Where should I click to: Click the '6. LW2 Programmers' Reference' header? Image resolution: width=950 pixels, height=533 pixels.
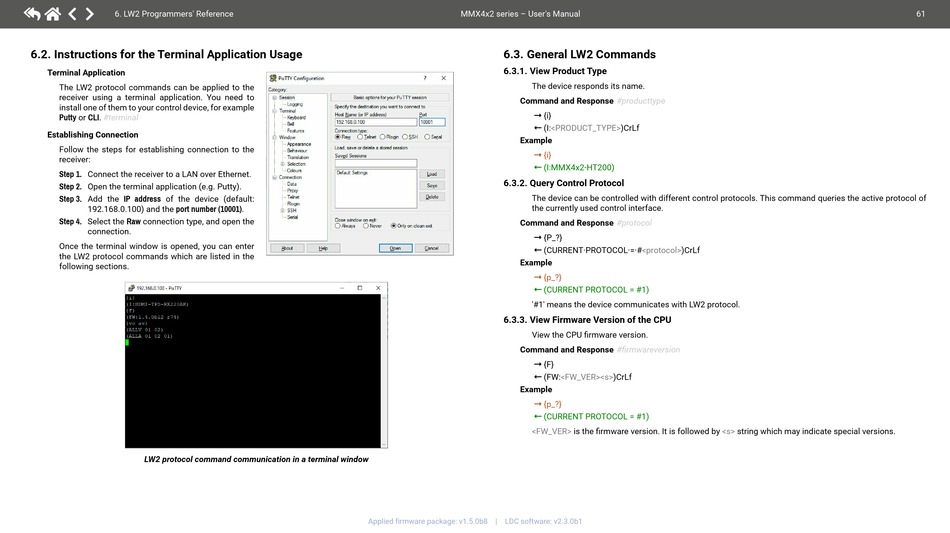174,14
